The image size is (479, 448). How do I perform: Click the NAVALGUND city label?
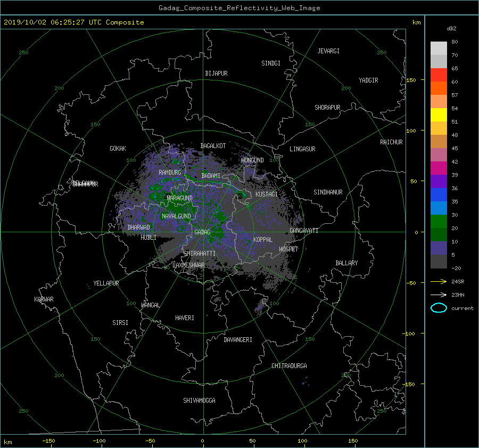click(x=176, y=216)
